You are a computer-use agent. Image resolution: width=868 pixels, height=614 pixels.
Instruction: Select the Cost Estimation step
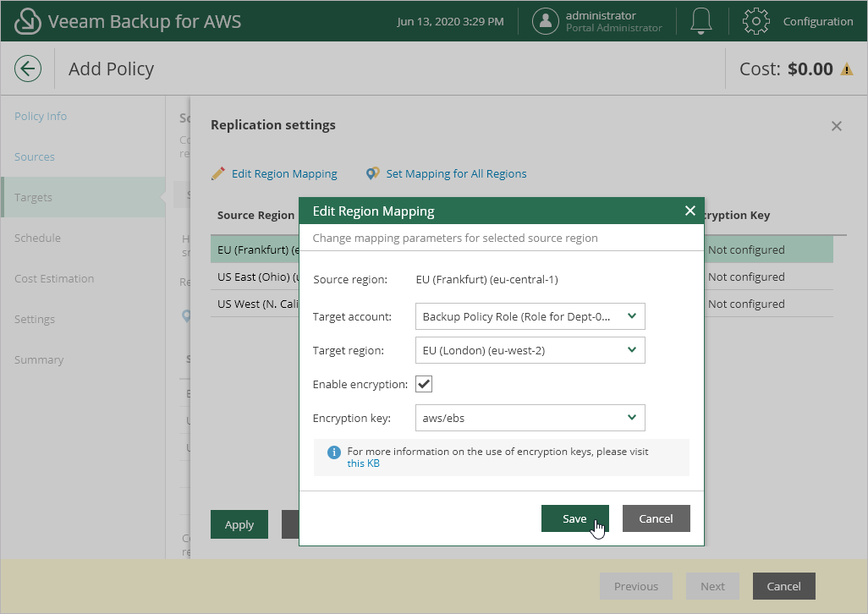point(54,278)
